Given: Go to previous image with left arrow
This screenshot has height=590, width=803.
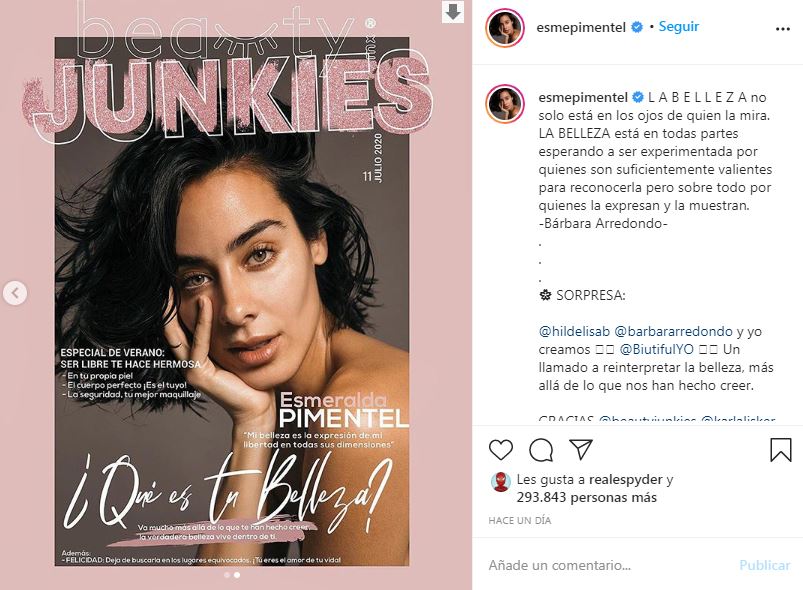Looking at the screenshot, I should tap(15, 293).
